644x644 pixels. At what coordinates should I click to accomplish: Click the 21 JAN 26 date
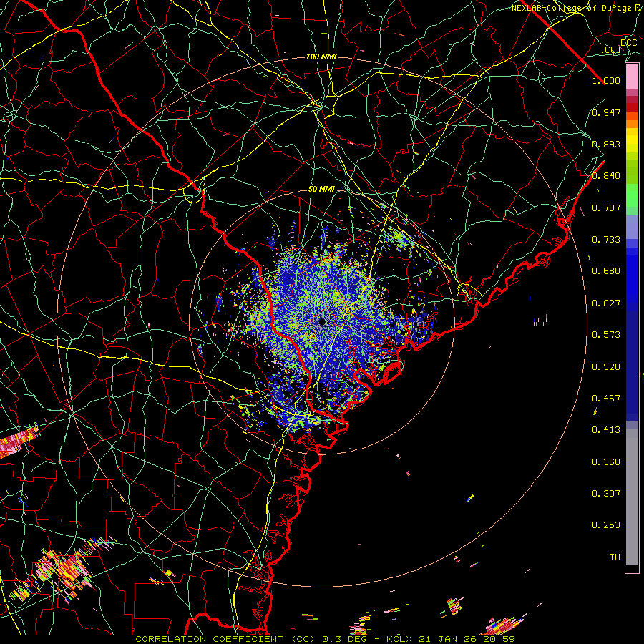pos(448,639)
